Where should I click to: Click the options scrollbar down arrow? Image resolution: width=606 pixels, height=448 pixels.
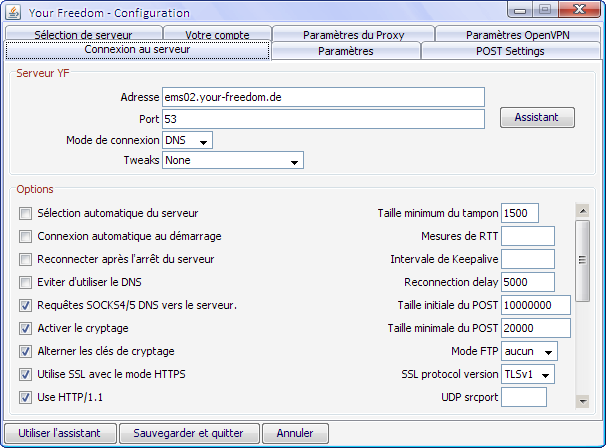(x=583, y=401)
